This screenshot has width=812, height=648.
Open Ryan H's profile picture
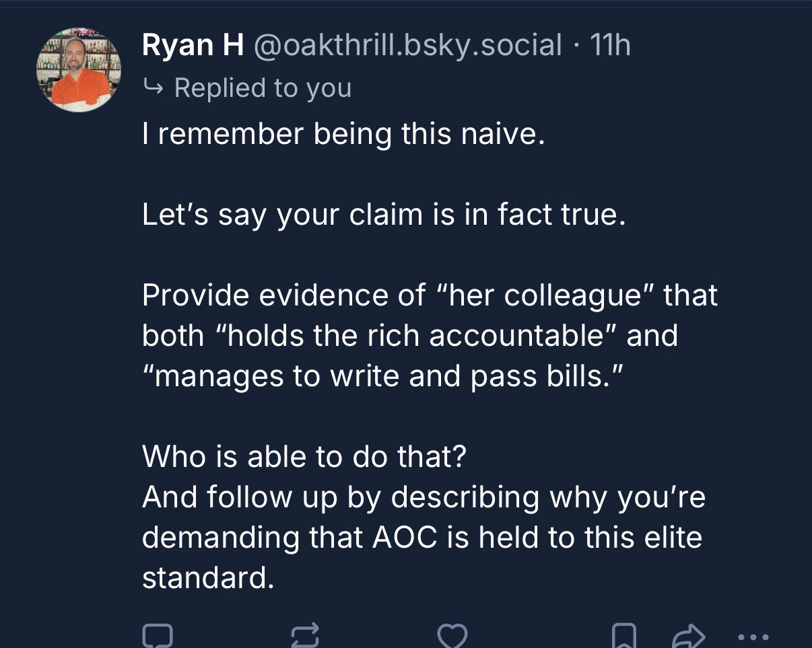pos(78,69)
